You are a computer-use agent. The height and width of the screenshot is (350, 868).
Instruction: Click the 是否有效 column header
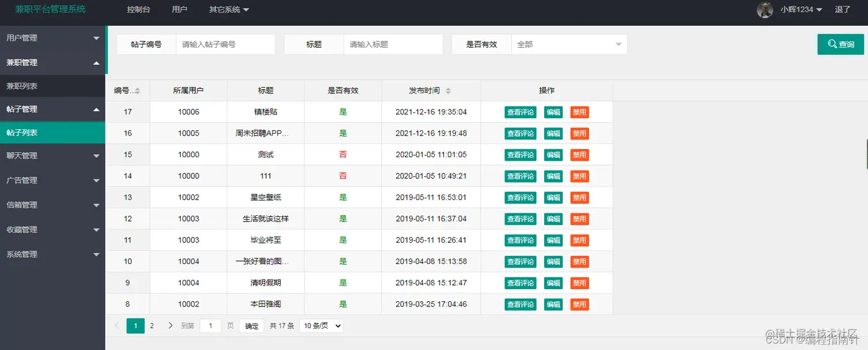(x=343, y=91)
